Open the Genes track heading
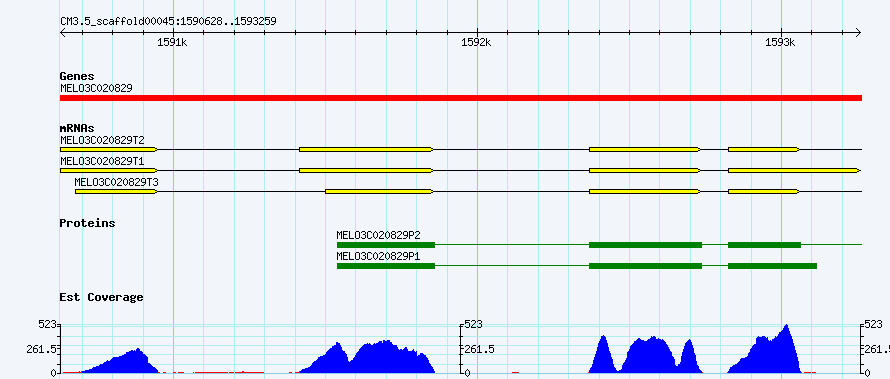The width and height of the screenshot is (890, 379). coord(77,76)
